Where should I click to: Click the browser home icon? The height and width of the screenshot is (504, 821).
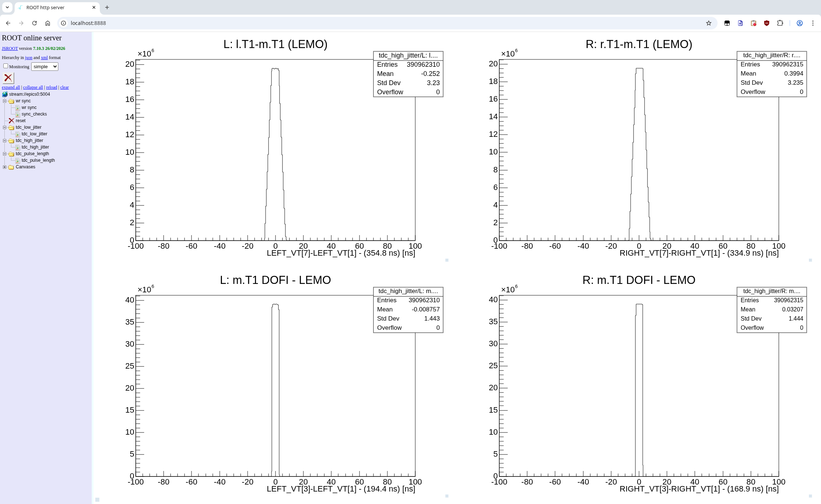click(48, 23)
